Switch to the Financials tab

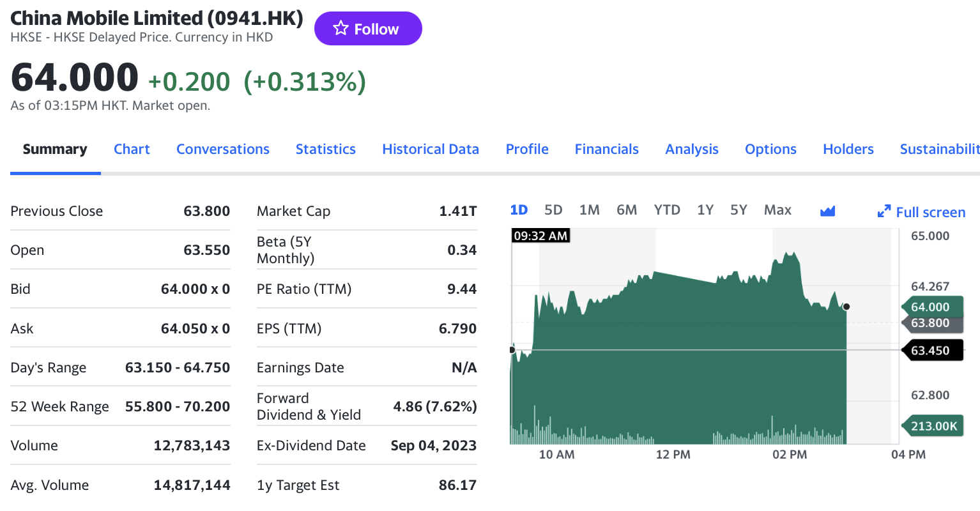tap(606, 149)
